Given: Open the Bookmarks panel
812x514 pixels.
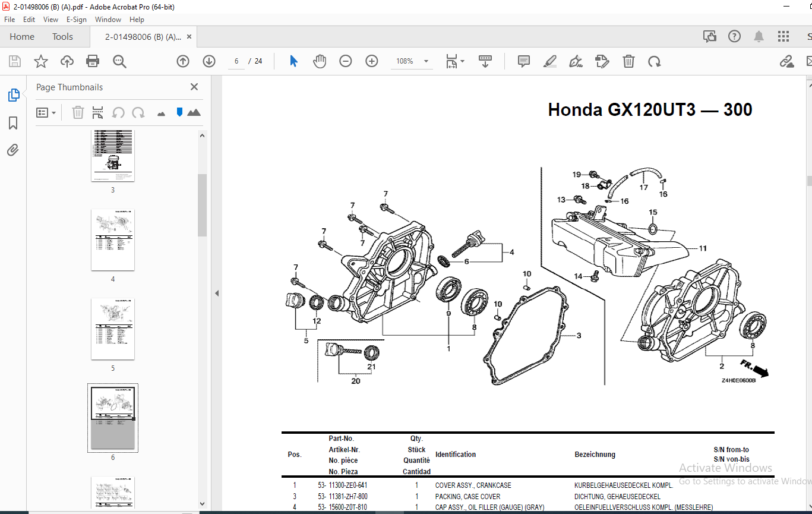Looking at the screenshot, I should pyautogui.click(x=13, y=123).
